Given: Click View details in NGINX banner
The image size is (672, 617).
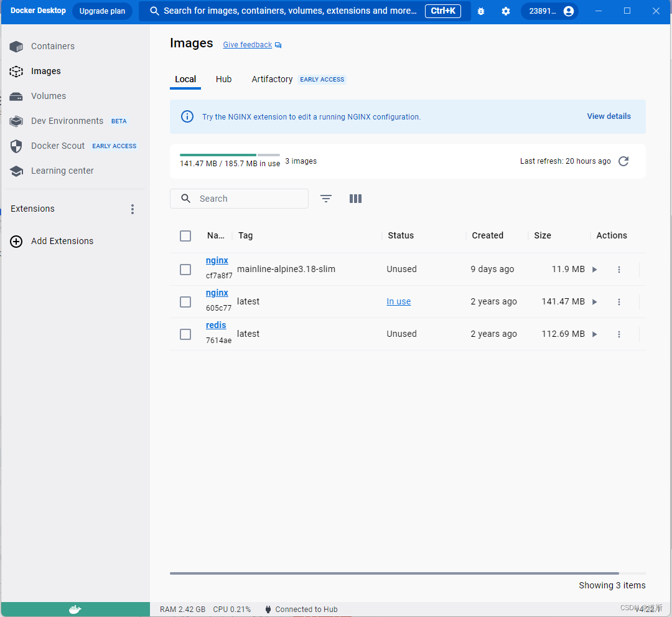Looking at the screenshot, I should tap(609, 116).
